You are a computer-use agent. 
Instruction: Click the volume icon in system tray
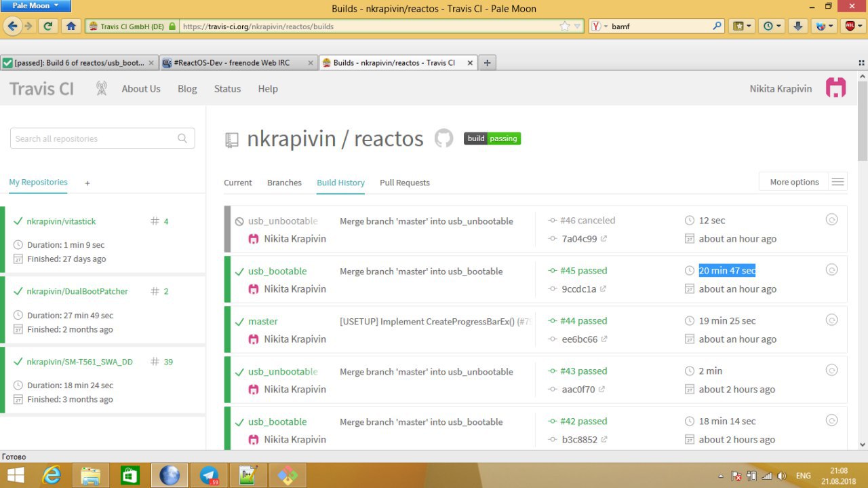point(781,476)
